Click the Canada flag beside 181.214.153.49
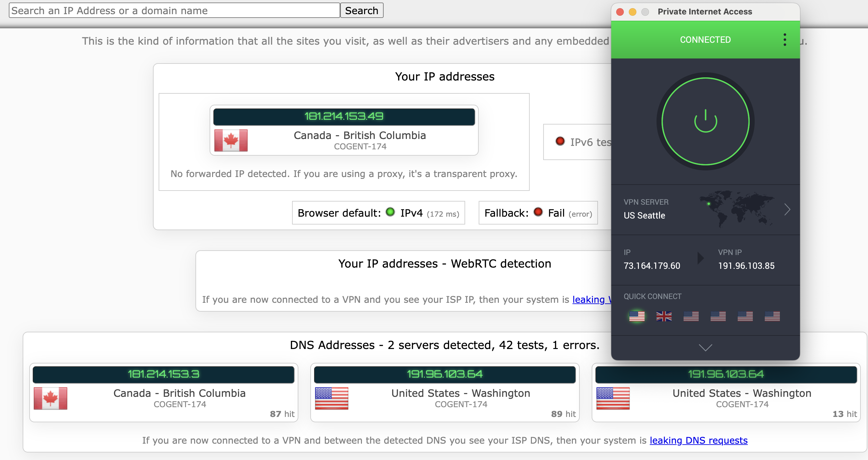Image resolution: width=868 pixels, height=460 pixels. coord(231,141)
